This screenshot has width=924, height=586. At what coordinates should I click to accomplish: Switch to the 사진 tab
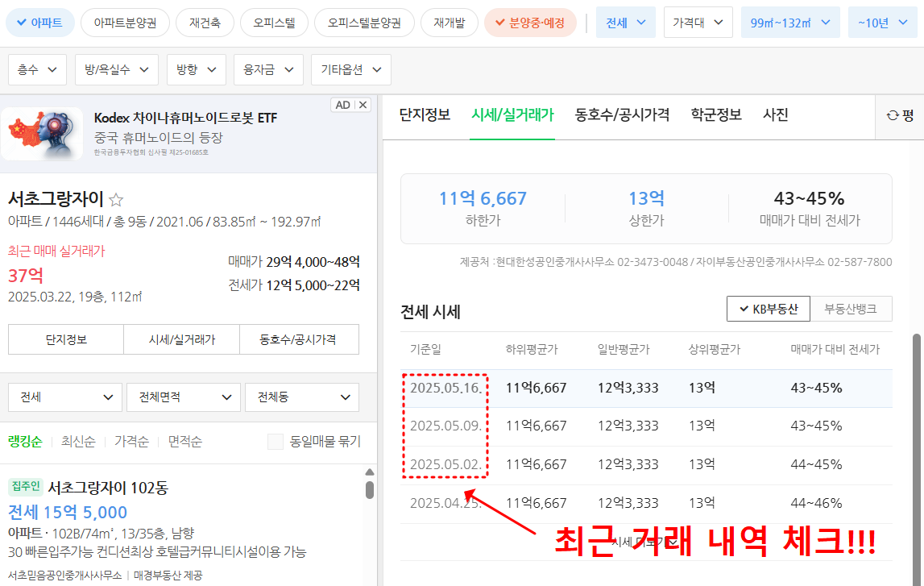[x=776, y=115]
